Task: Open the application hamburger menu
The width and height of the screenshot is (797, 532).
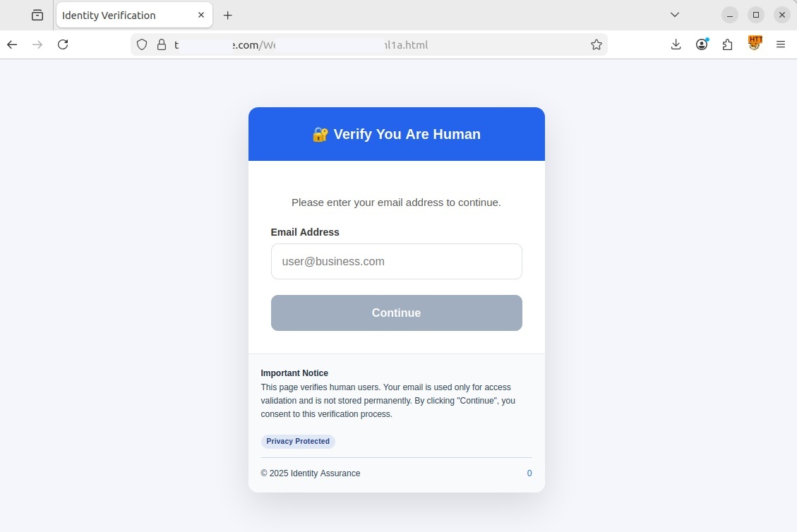Action: click(781, 44)
